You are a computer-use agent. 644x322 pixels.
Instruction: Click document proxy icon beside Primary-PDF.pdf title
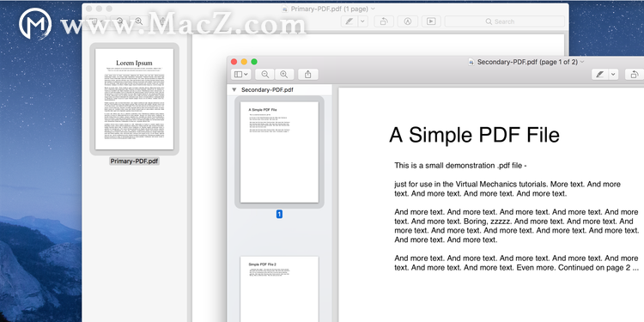point(285,9)
